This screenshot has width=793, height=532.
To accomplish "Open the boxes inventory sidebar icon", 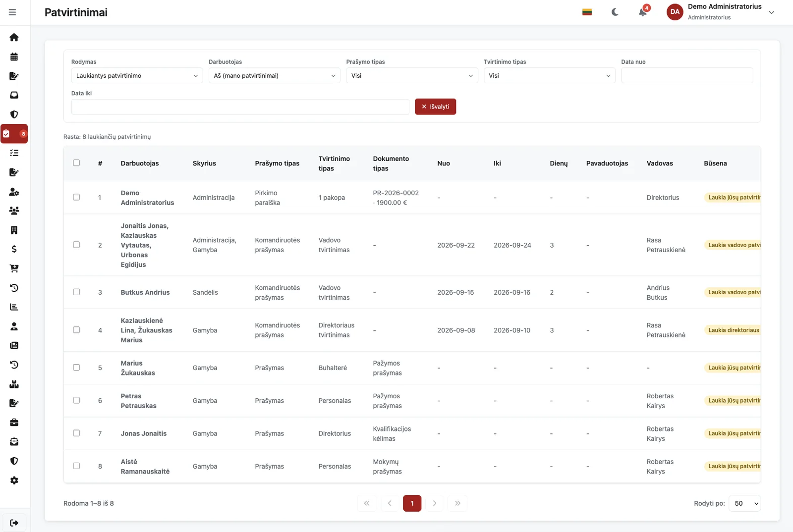I will point(14,384).
